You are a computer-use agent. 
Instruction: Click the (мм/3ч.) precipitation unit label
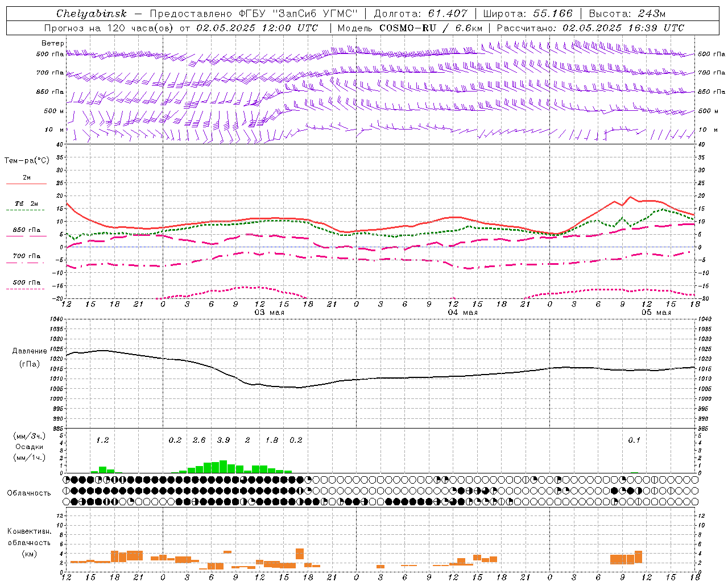[x=29, y=436]
